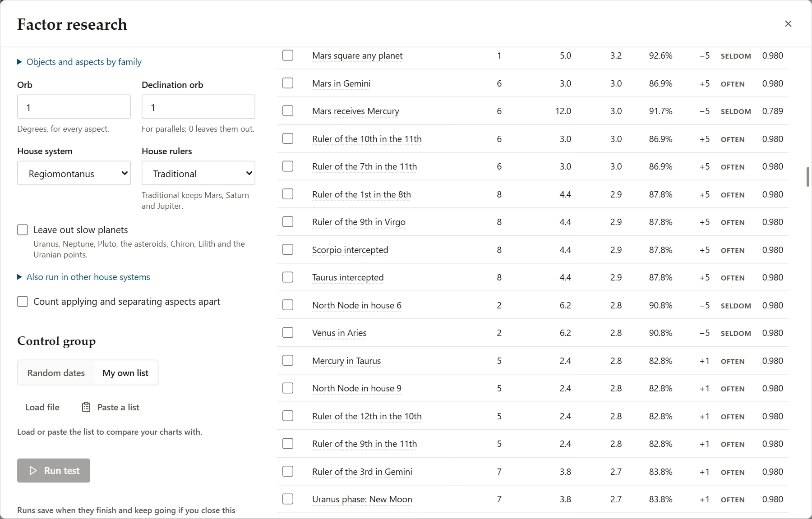Click the 0.789 value in Mars receives Mercury row
This screenshot has width=812, height=519.
click(773, 111)
